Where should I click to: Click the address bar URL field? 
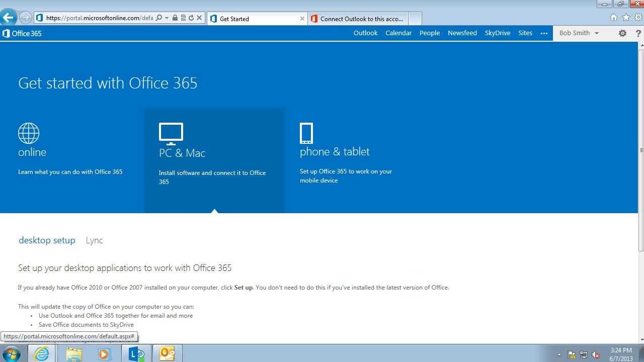click(x=99, y=18)
